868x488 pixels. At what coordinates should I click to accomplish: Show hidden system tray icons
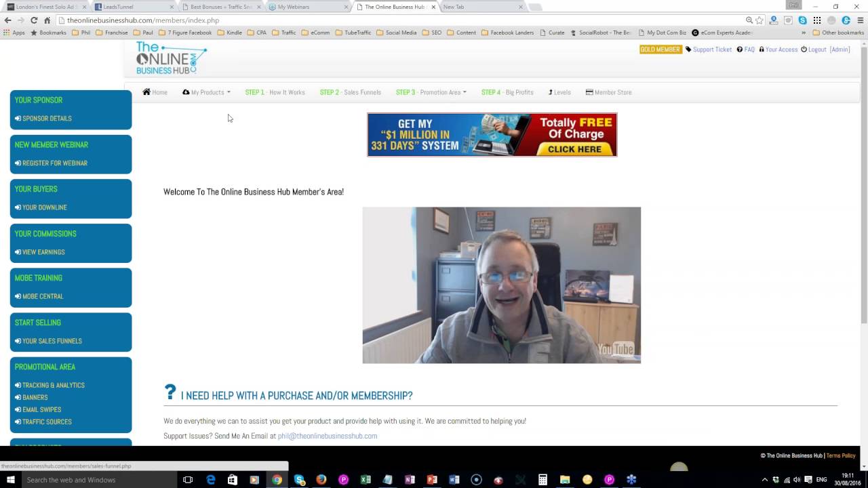765,480
